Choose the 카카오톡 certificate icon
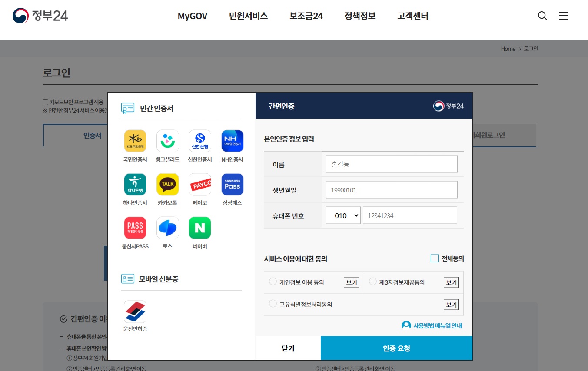 [x=168, y=185]
